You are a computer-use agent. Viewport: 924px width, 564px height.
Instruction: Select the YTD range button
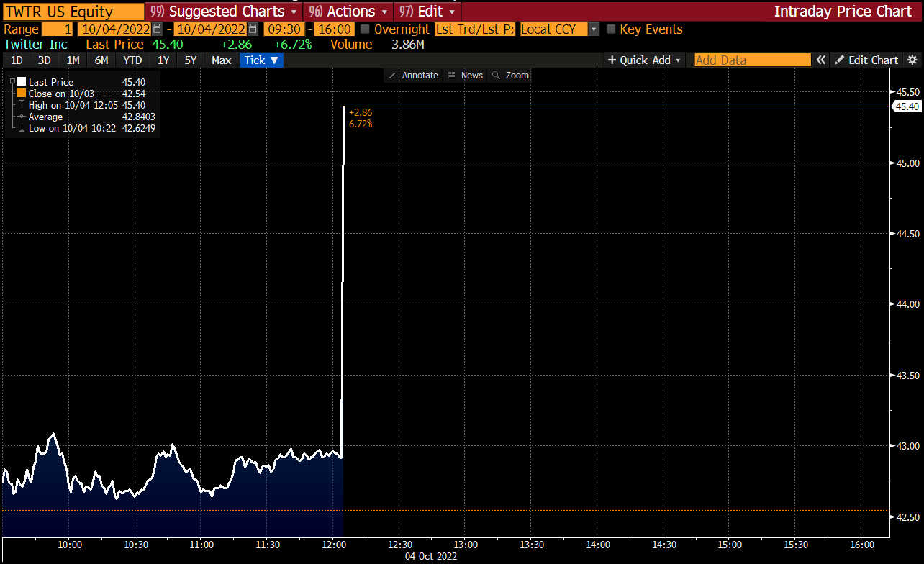(x=132, y=60)
